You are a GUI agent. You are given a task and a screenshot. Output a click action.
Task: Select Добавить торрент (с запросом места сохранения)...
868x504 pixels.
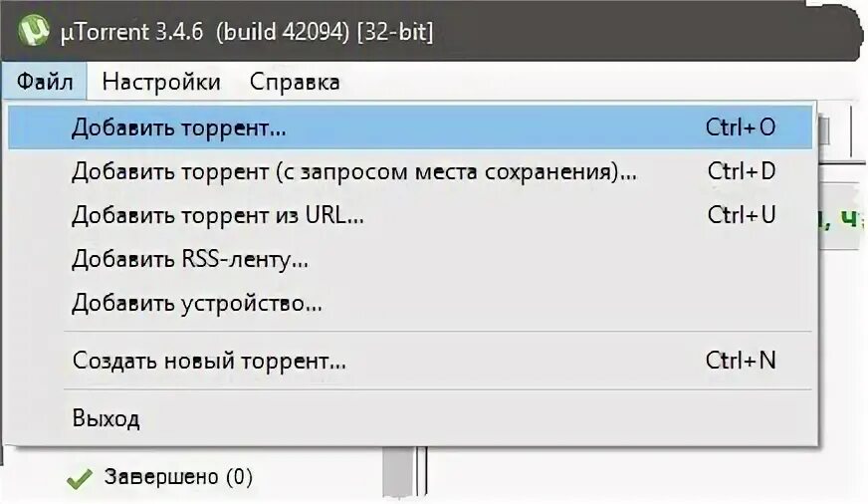[410, 171]
